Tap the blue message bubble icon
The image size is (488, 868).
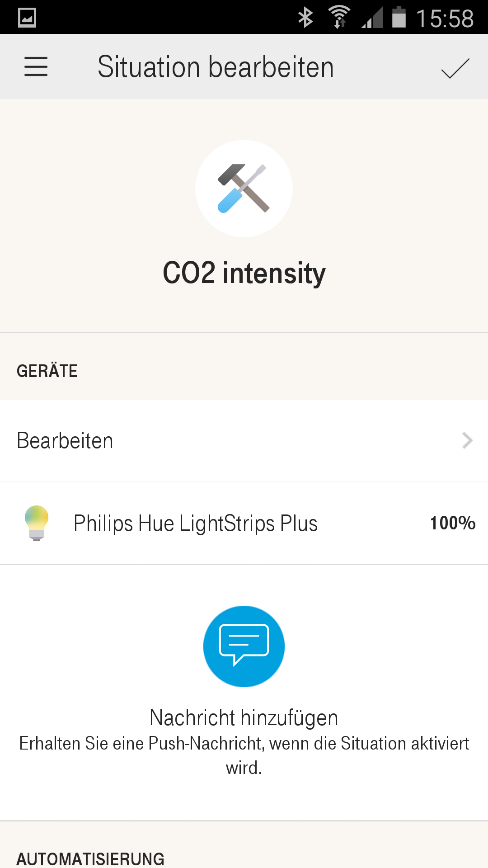(x=244, y=646)
